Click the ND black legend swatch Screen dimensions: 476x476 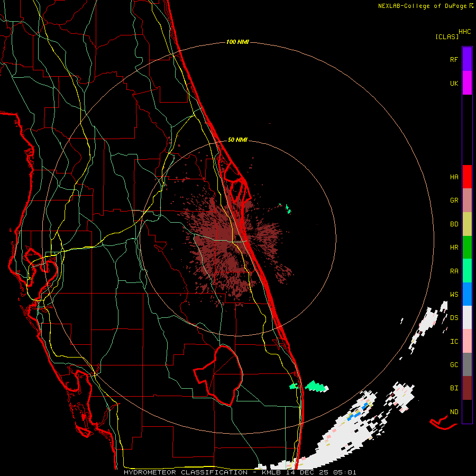pyautogui.click(x=467, y=411)
